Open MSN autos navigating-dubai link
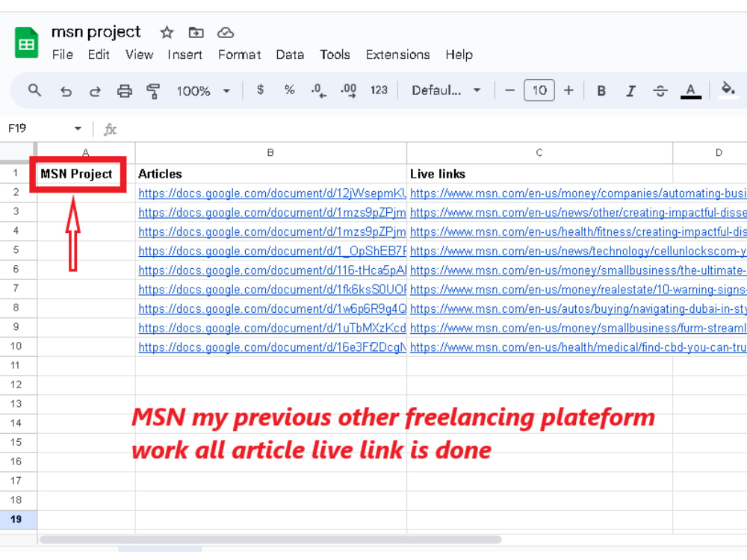 578,309
